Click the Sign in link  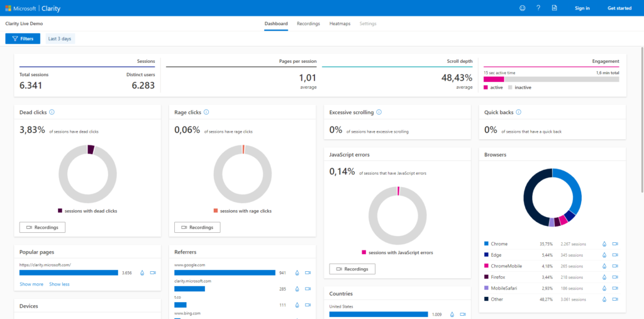tap(582, 8)
